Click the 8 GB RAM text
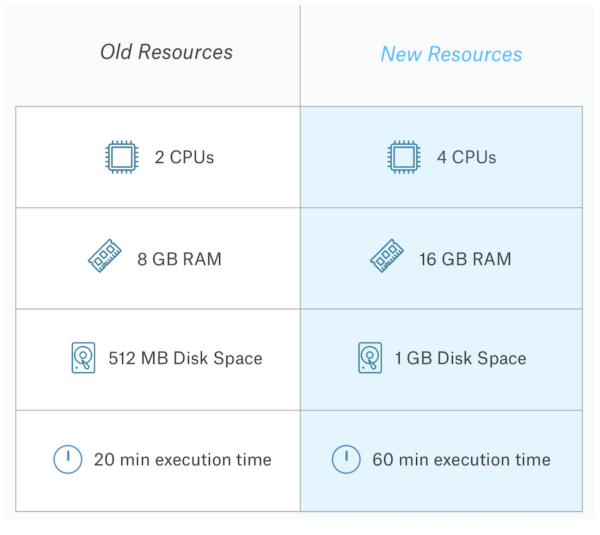600x535 pixels. coord(179,259)
